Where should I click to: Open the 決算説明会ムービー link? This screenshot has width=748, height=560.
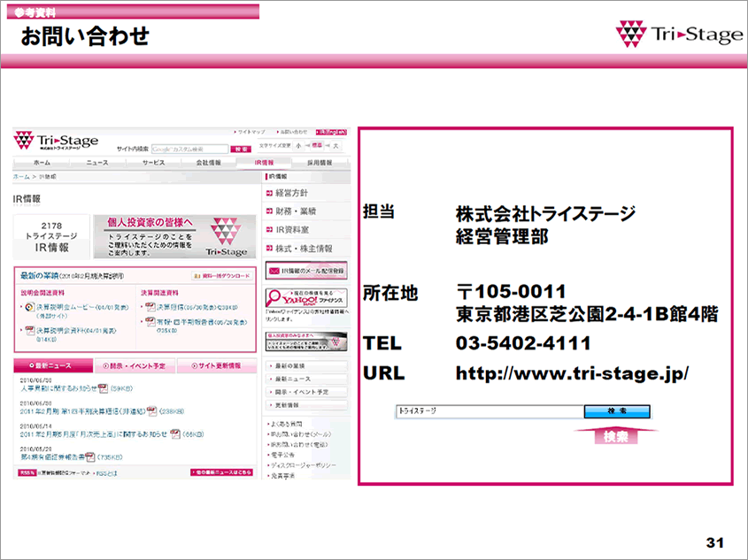[82, 307]
